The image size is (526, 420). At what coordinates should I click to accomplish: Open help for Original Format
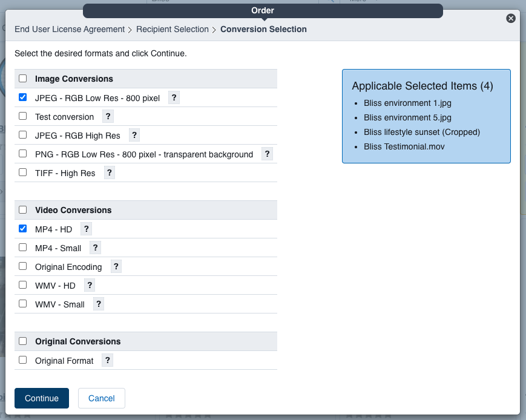click(x=107, y=360)
